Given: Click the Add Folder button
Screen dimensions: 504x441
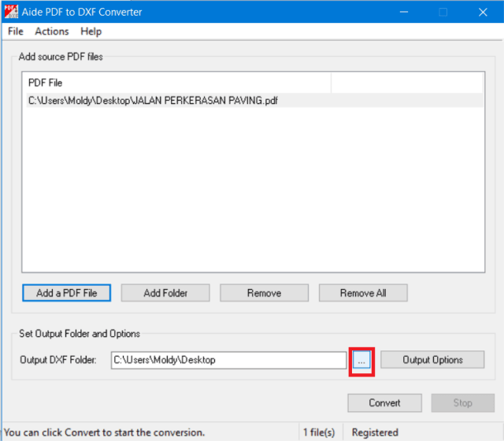Looking at the screenshot, I should point(165,293).
